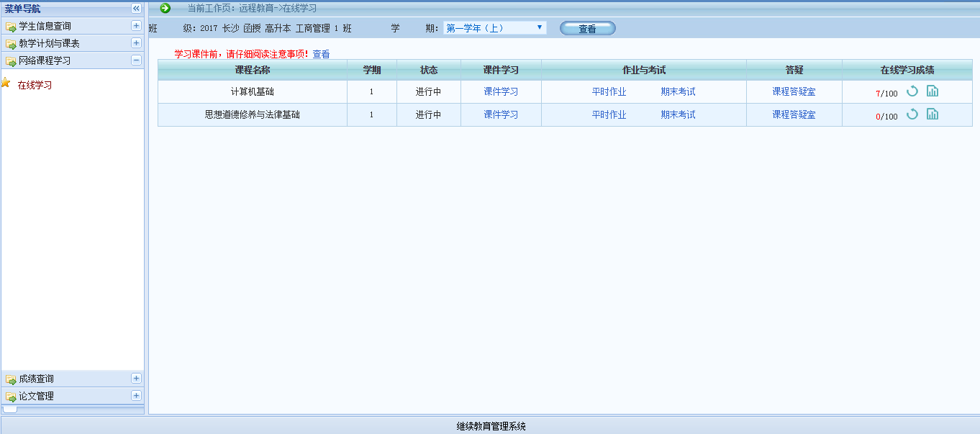Image resolution: width=980 pixels, height=434 pixels.
Task: Open 平时作业 for 思想道德修养与法律基础
Action: pos(609,115)
